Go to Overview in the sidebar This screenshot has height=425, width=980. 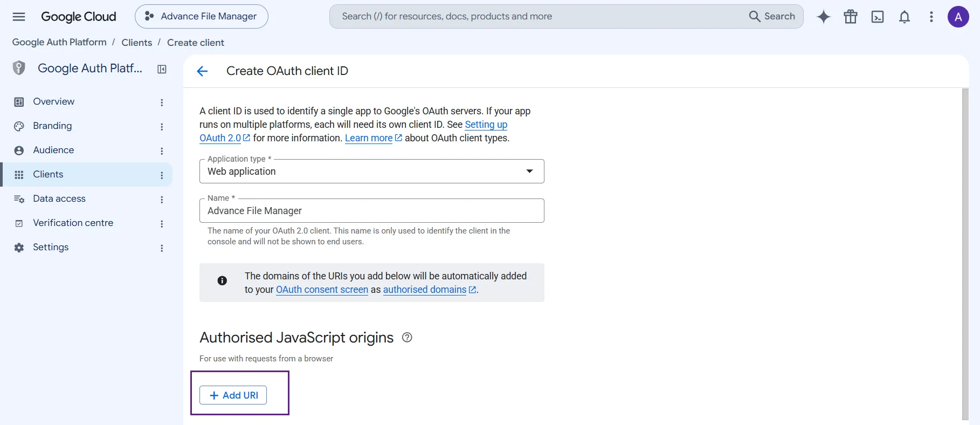pyautogui.click(x=86, y=102)
